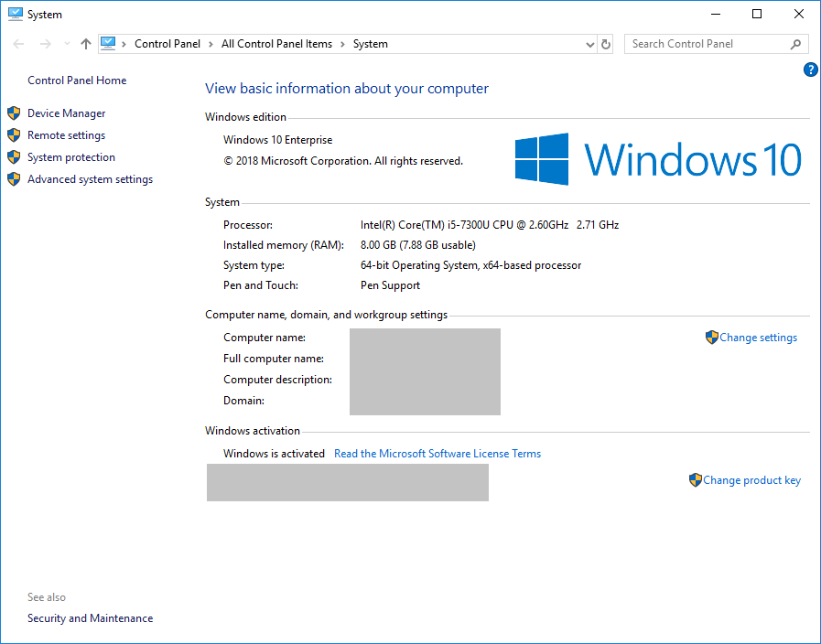Open System protection
The height and width of the screenshot is (644, 821).
pos(71,157)
